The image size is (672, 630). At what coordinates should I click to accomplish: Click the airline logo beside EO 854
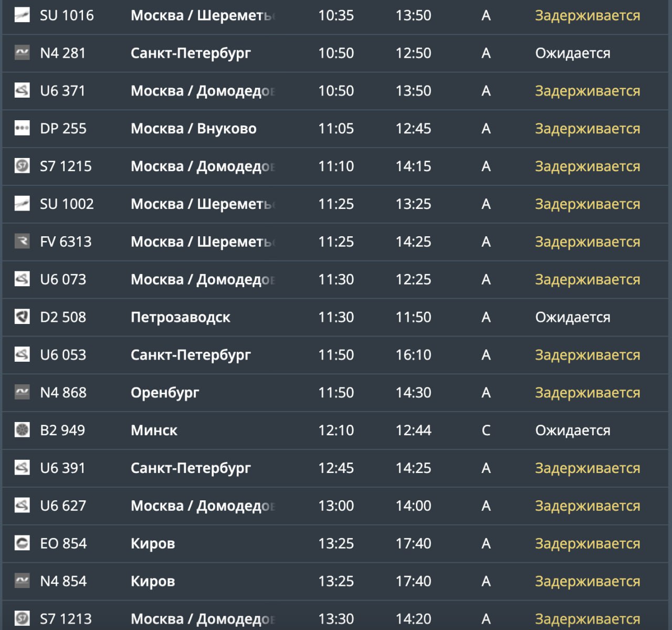22,543
